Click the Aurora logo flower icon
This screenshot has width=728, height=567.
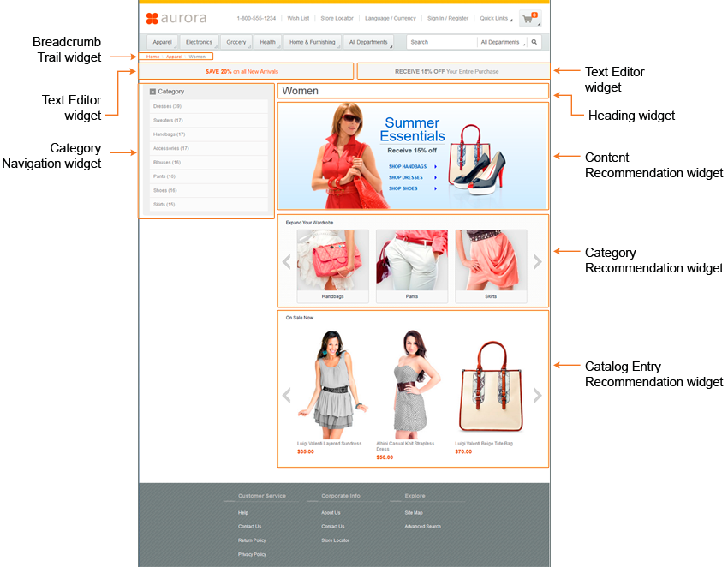[x=152, y=17]
